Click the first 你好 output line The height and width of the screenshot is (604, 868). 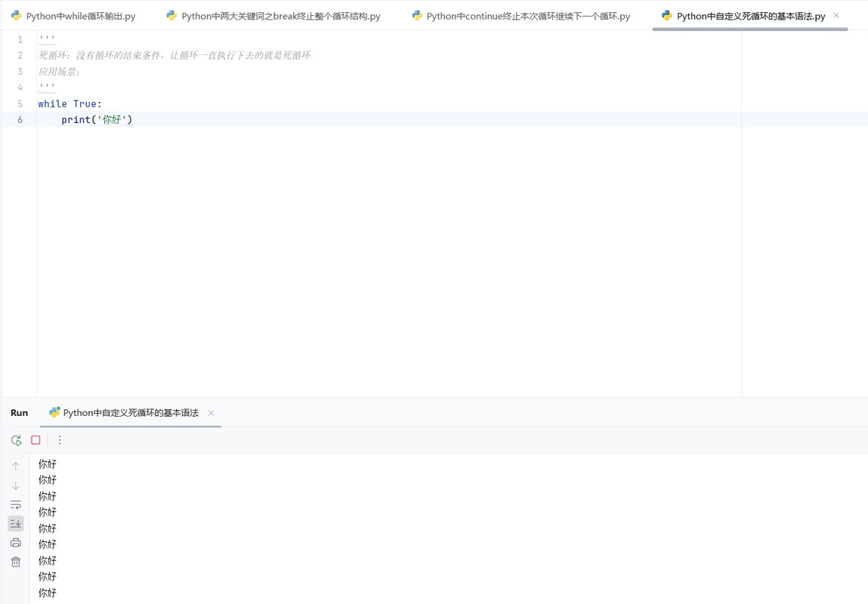point(48,464)
